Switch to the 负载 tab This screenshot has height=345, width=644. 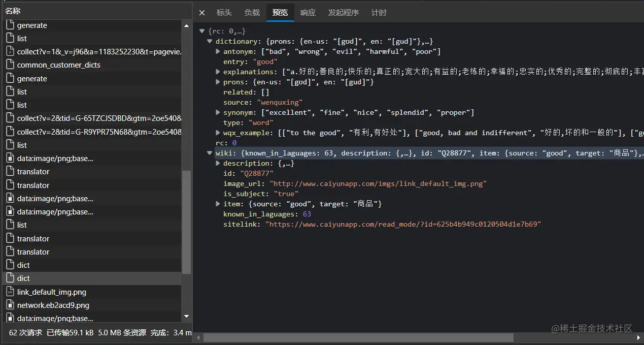pyautogui.click(x=252, y=13)
